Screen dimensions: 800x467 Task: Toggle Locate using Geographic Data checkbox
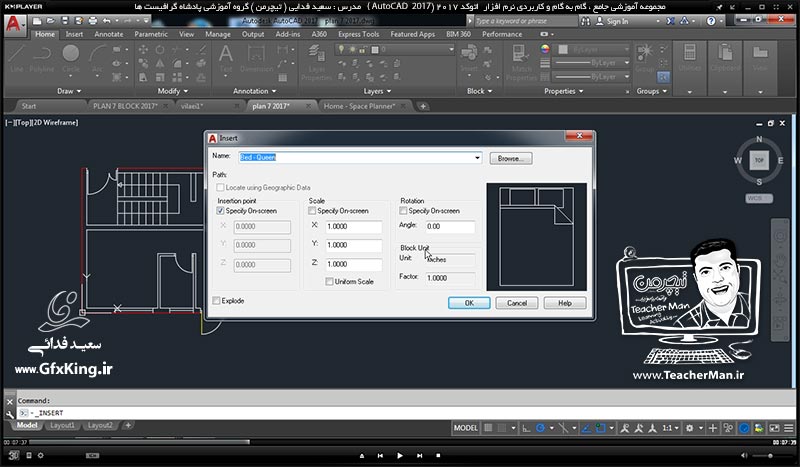220,187
